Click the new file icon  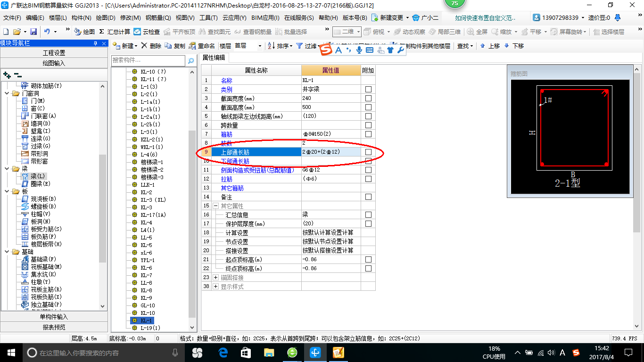click(x=6, y=32)
